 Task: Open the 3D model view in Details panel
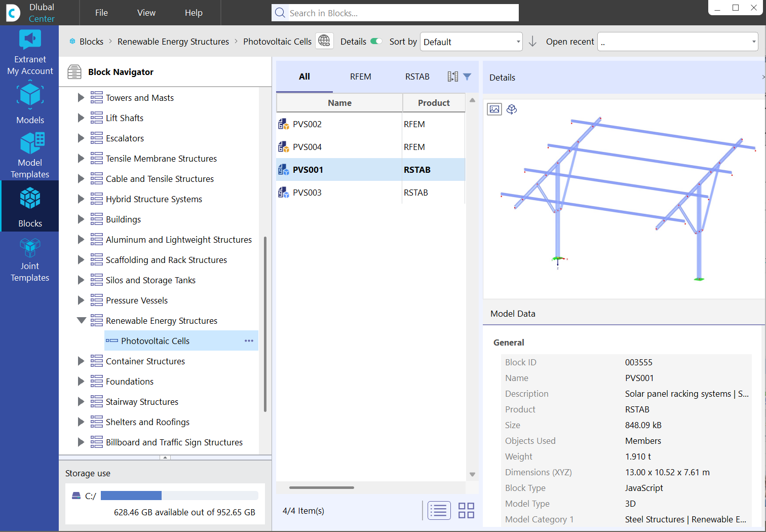(512, 109)
